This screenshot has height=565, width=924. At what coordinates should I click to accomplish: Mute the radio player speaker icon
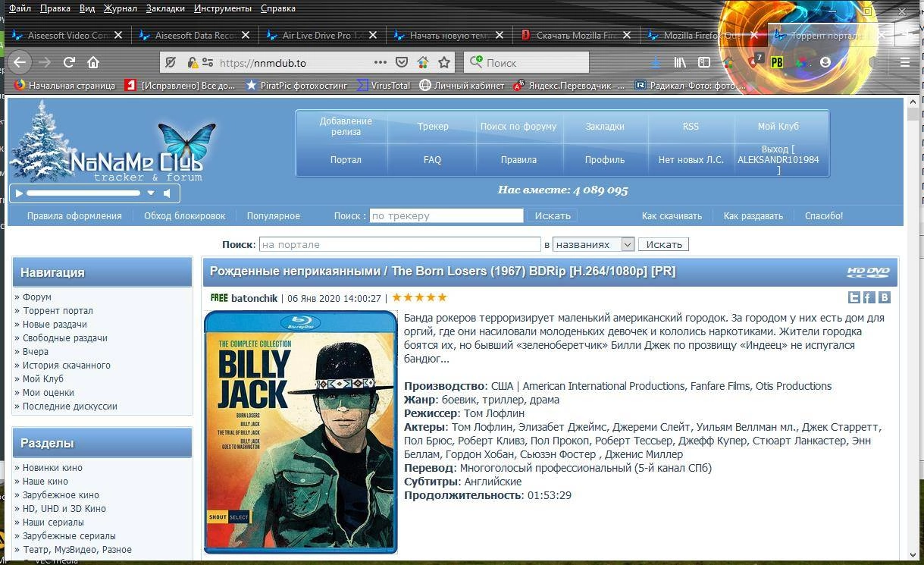point(168,193)
